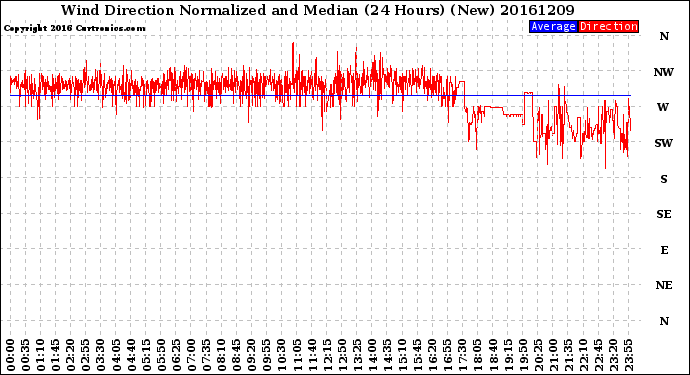Click the 08:10 time axis label
This screenshot has width=690, height=375.
point(221,355)
